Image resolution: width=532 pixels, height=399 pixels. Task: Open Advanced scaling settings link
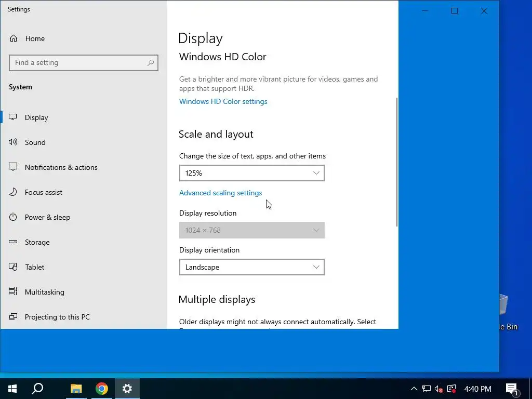(x=220, y=193)
